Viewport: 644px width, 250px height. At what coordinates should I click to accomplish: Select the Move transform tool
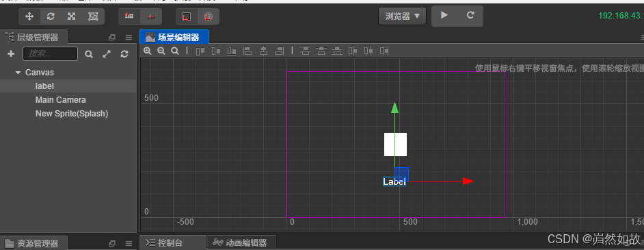click(29, 16)
